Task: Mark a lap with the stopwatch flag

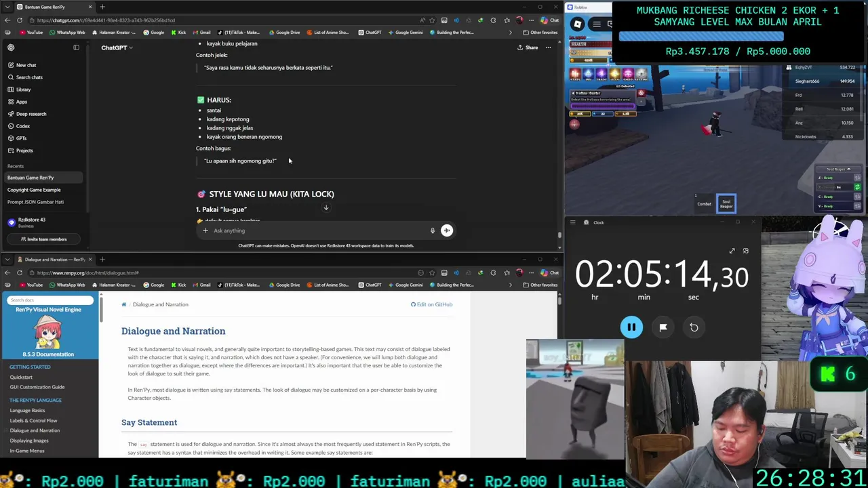Action: tap(663, 327)
